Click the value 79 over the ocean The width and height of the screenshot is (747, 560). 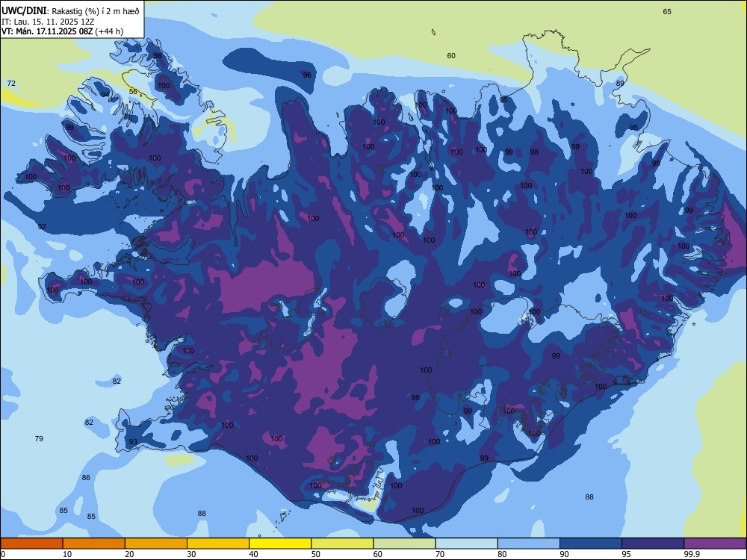pos(39,438)
